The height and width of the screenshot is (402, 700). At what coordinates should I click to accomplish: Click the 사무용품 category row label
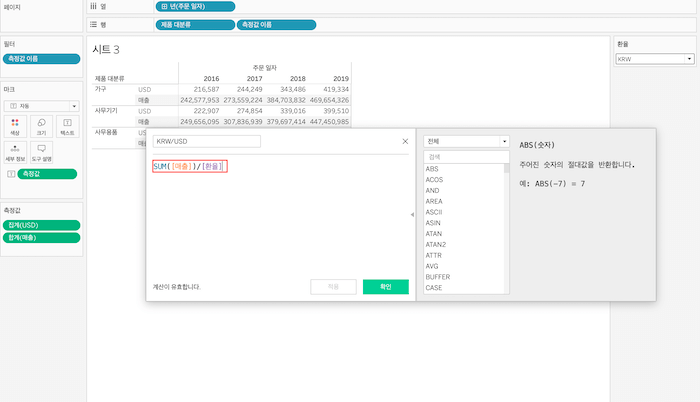[x=106, y=132]
